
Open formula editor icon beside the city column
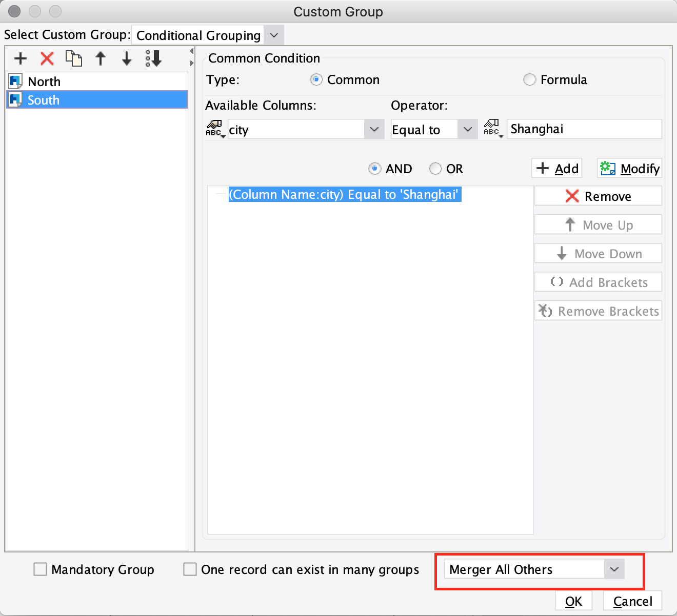[x=215, y=129]
